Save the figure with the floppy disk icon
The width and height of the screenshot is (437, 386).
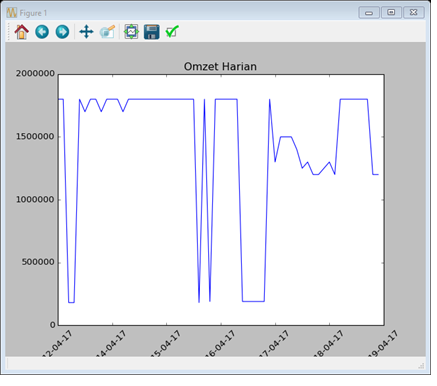pyautogui.click(x=152, y=32)
